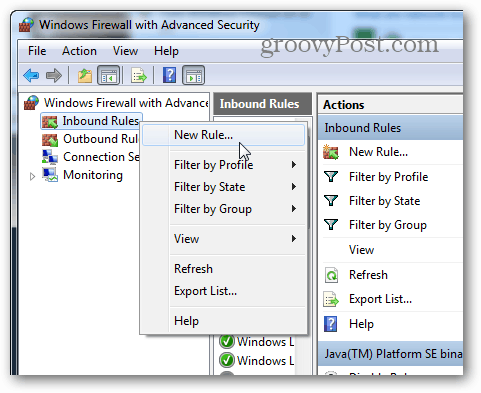Click the Inbound Rules section header in Actions
The image size is (481, 393).
[390, 128]
